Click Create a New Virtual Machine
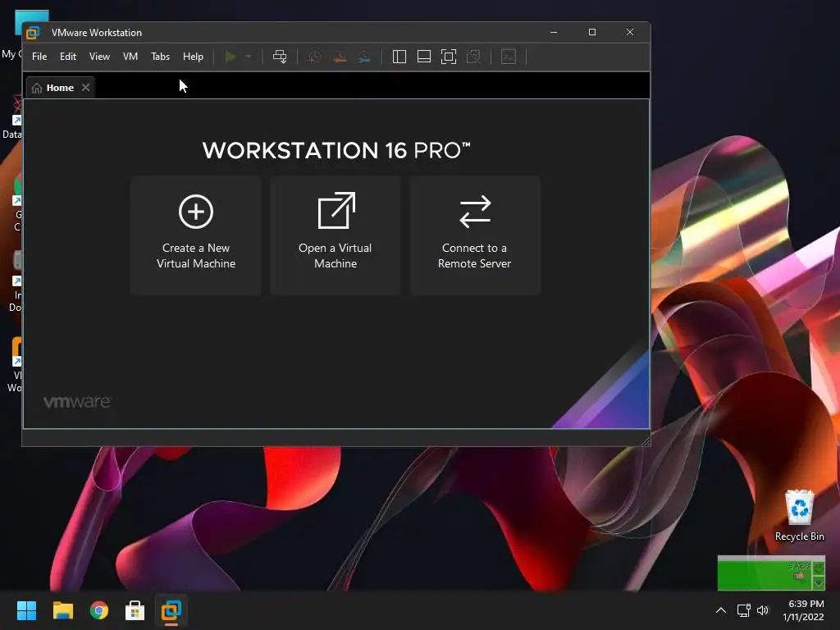The height and width of the screenshot is (630, 840). pyautogui.click(x=195, y=235)
